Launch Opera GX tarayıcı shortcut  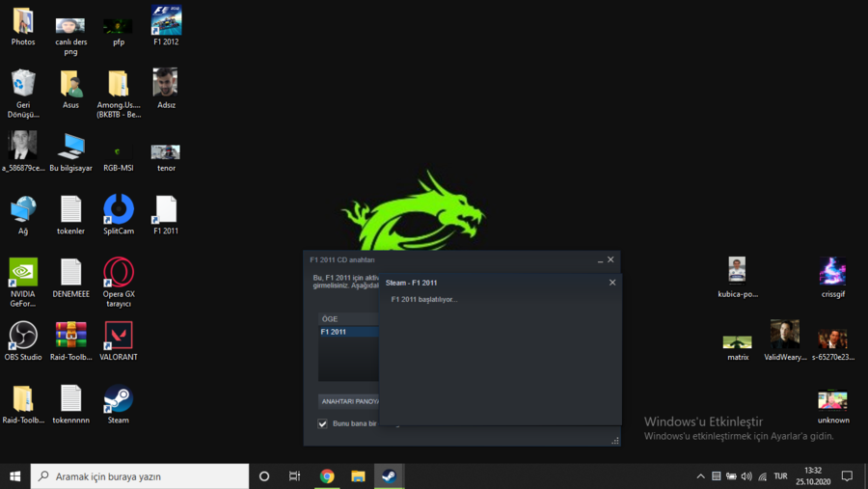click(x=119, y=283)
